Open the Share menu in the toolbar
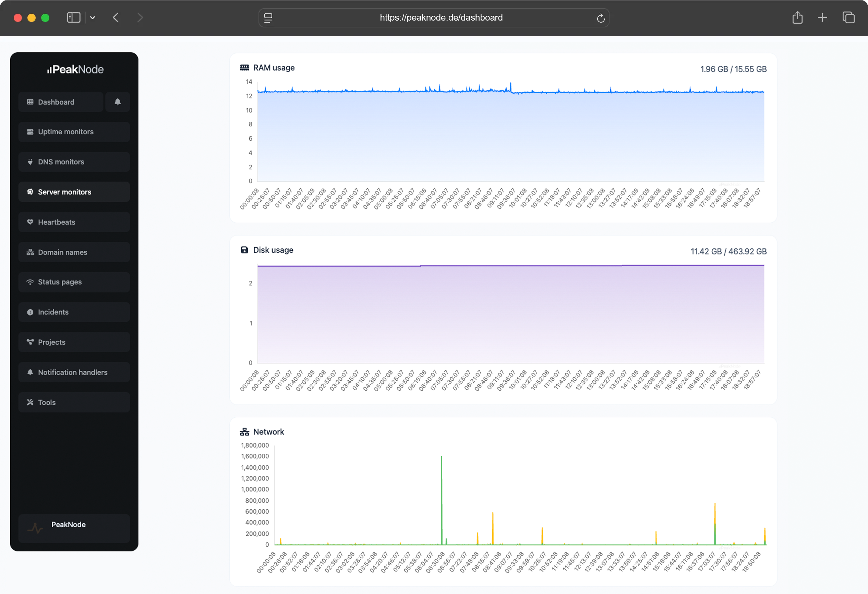Image resolution: width=868 pixels, height=594 pixels. tap(798, 17)
